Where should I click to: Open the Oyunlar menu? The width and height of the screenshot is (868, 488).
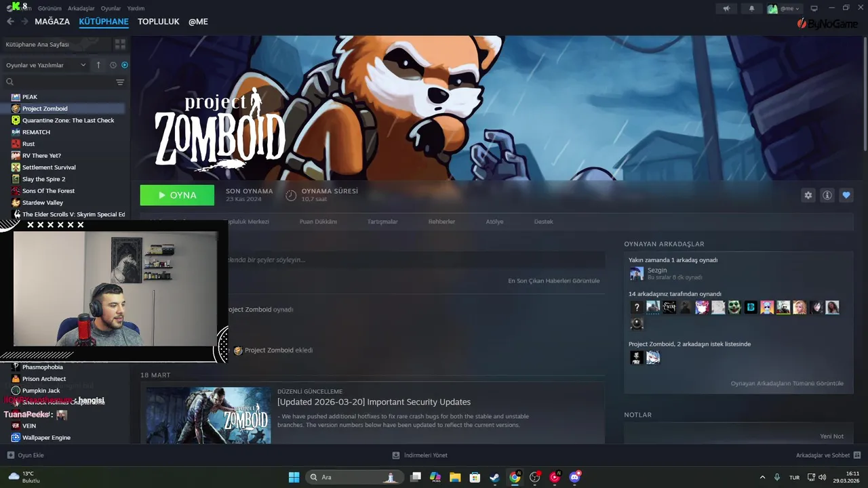coord(111,8)
